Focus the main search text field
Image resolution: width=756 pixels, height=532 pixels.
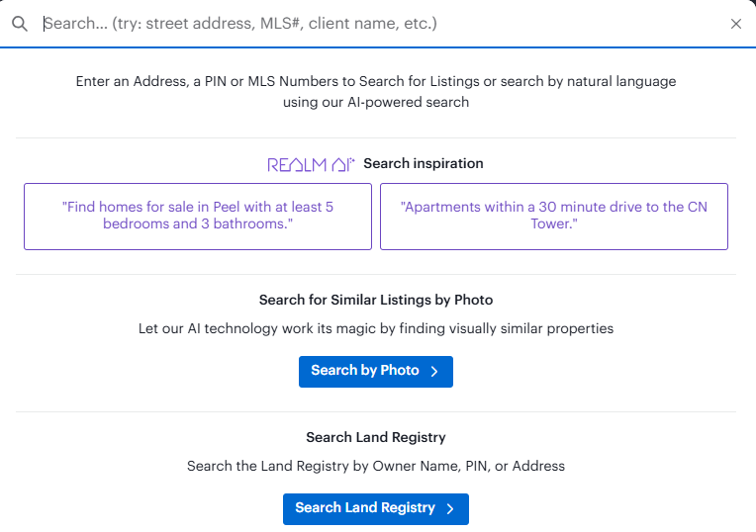pos(376,24)
